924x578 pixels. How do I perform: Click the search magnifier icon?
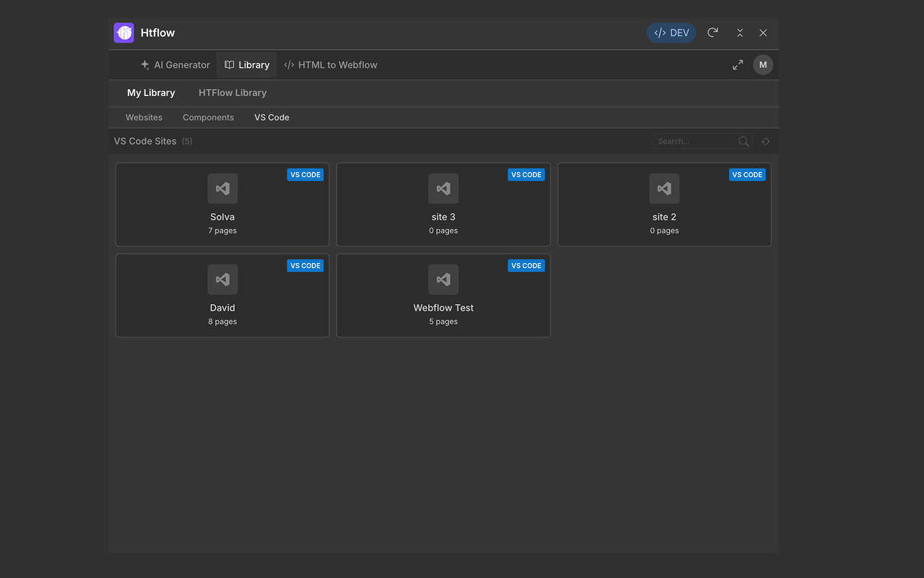pyautogui.click(x=744, y=142)
